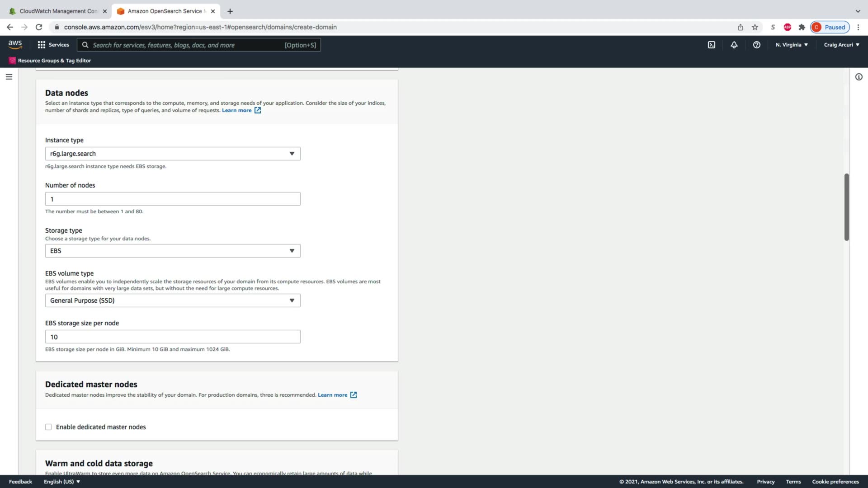Bookmark this page with the star icon
The height and width of the screenshot is (488, 868).
click(755, 27)
